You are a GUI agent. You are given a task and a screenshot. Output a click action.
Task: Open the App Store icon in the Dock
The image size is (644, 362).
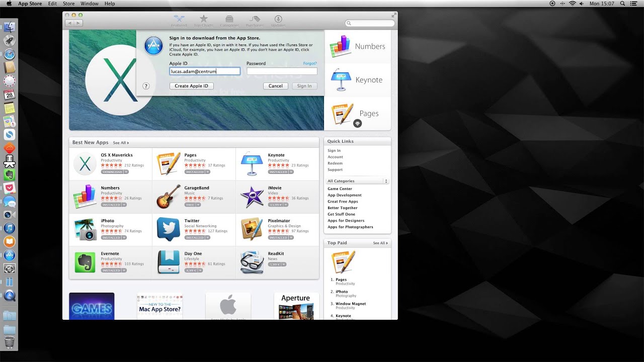(10, 255)
